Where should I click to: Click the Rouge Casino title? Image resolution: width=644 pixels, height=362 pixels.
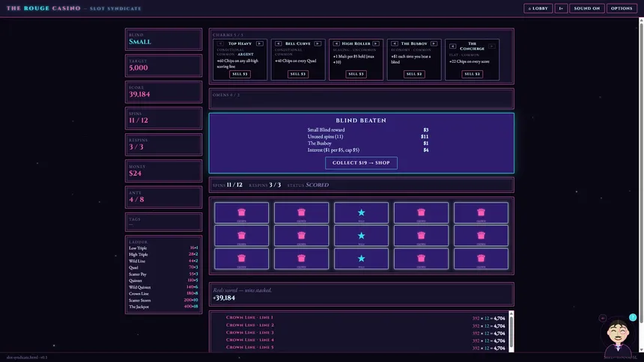pyautogui.click(x=43, y=8)
